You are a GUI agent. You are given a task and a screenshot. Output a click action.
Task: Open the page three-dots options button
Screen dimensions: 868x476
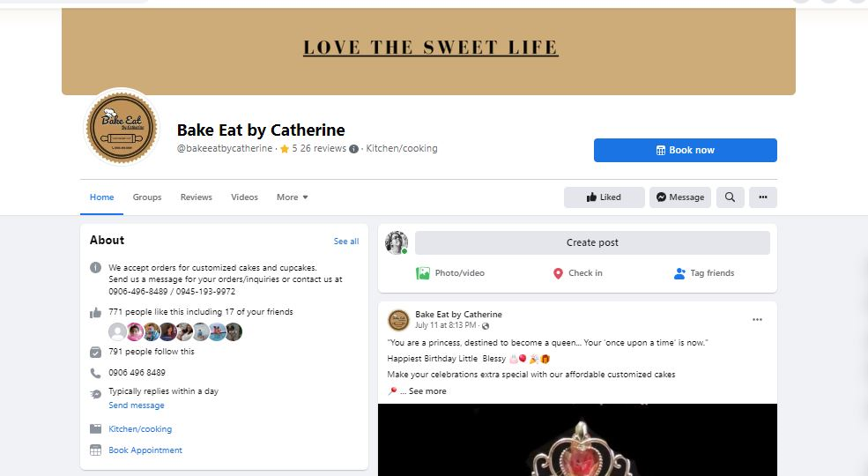pyautogui.click(x=763, y=197)
